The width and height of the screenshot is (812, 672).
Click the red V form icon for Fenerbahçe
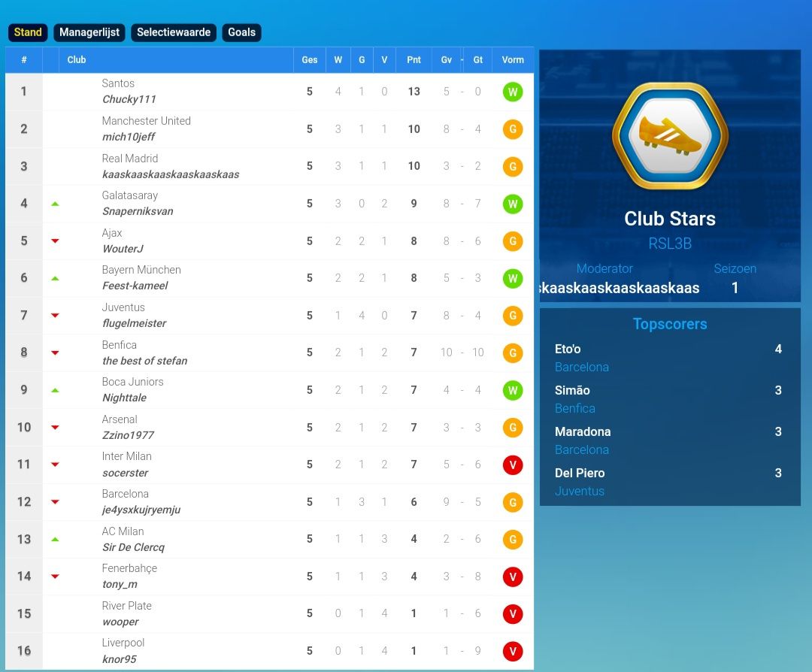513,577
